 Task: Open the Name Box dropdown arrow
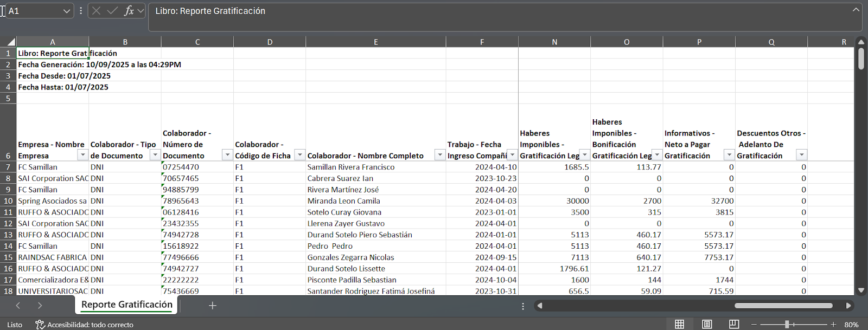pyautogui.click(x=67, y=11)
